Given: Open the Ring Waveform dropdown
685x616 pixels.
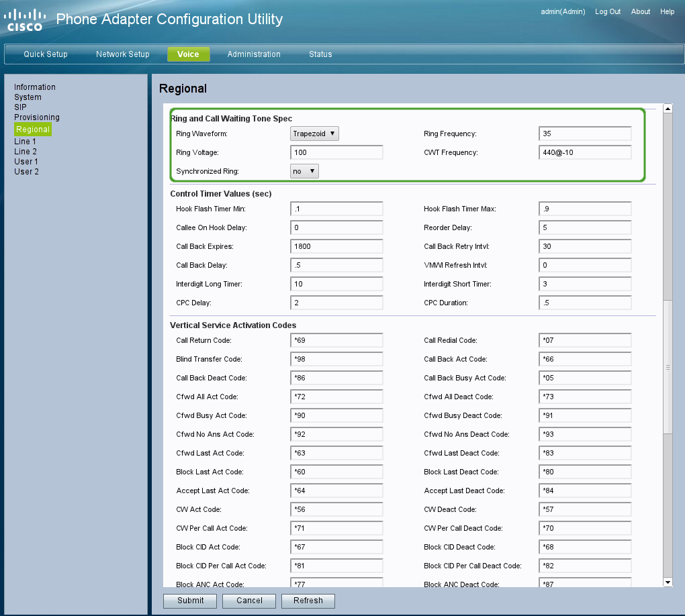Looking at the screenshot, I should point(314,134).
